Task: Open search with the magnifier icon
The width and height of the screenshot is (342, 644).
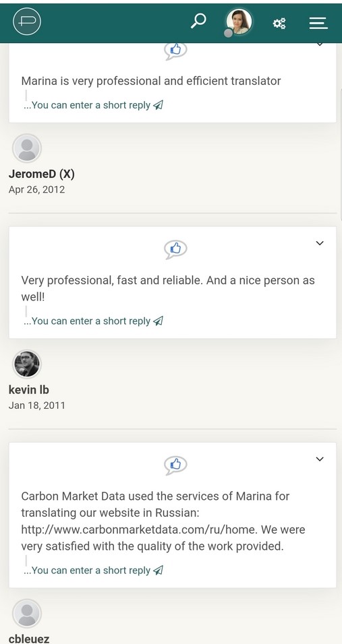Action: point(198,21)
